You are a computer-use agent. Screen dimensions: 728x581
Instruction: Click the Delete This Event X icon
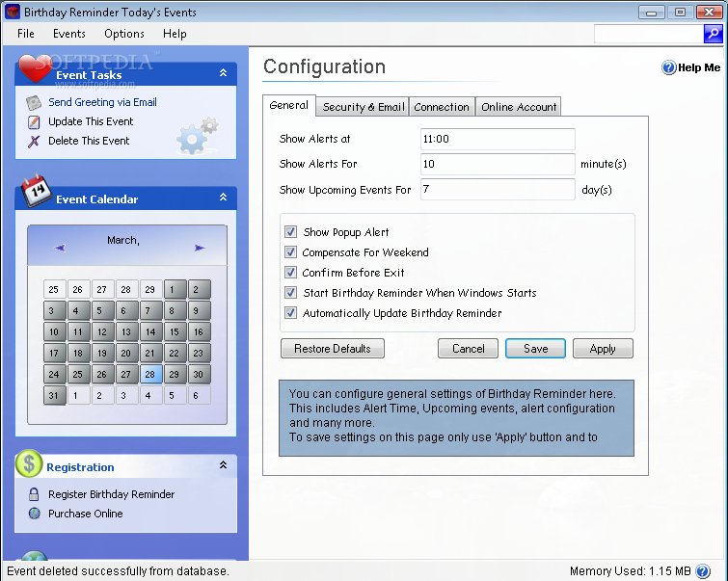click(x=34, y=141)
